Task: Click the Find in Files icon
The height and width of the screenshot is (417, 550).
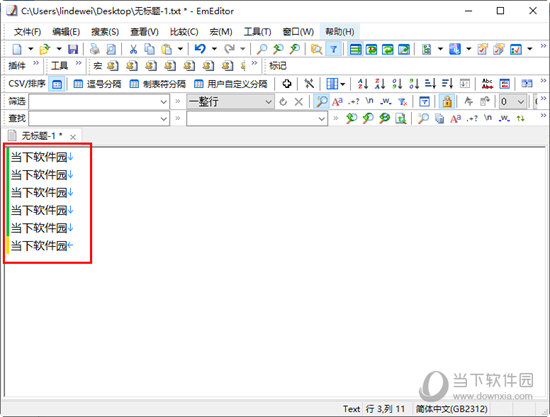Action: click(x=316, y=49)
